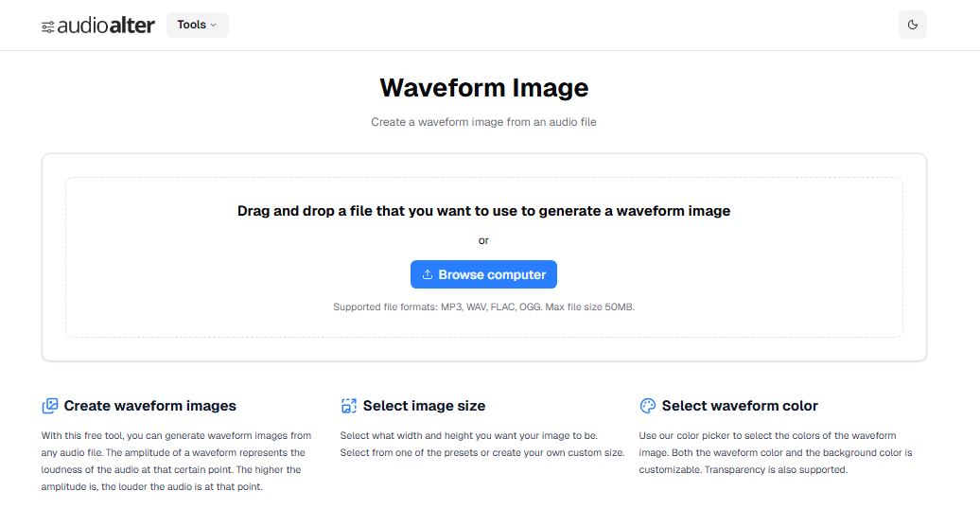Image resolution: width=980 pixels, height=526 pixels.
Task: Click the paragraph about width and height presets
Action: tap(482, 444)
